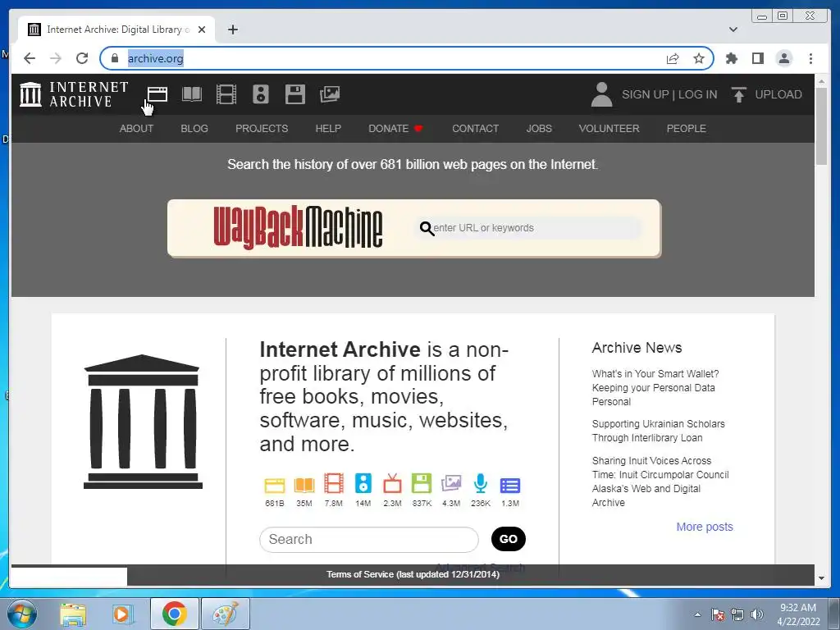The width and height of the screenshot is (840, 630).
Task: Open the volume speaker tray icon
Action: click(x=757, y=614)
